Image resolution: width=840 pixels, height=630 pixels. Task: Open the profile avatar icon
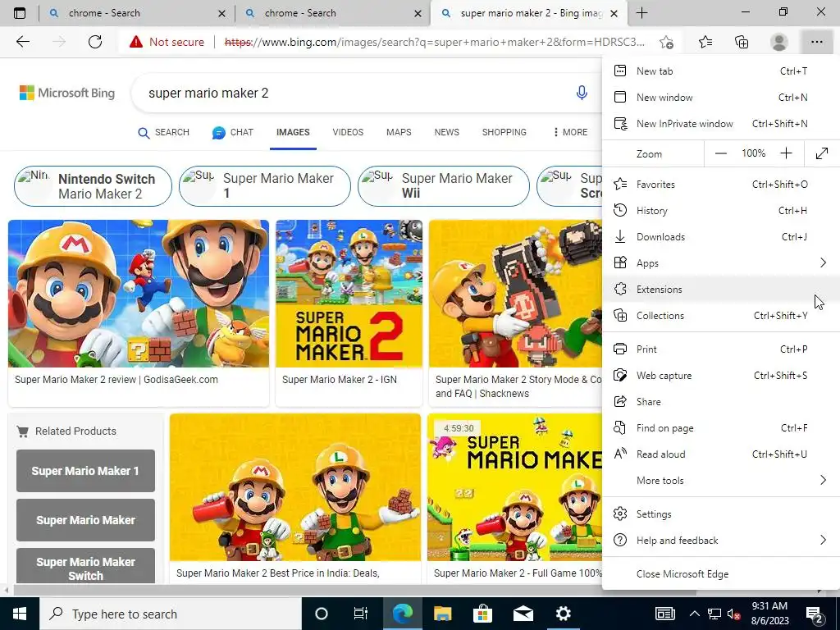point(778,42)
